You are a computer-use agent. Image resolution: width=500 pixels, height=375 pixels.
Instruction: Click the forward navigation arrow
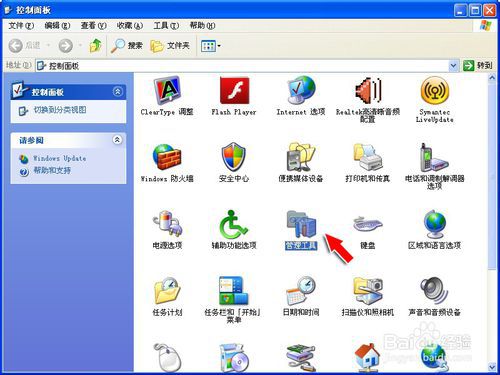[x=66, y=46]
